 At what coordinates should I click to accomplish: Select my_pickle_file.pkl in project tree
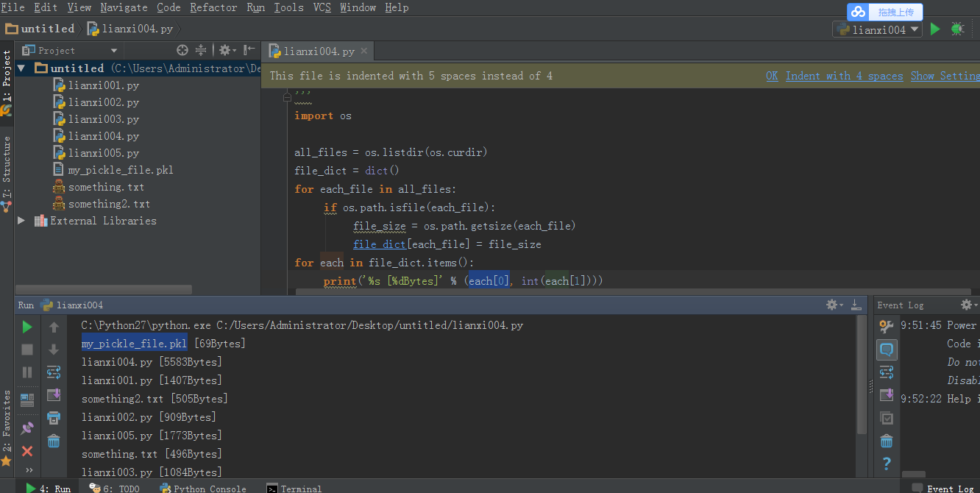pos(113,170)
